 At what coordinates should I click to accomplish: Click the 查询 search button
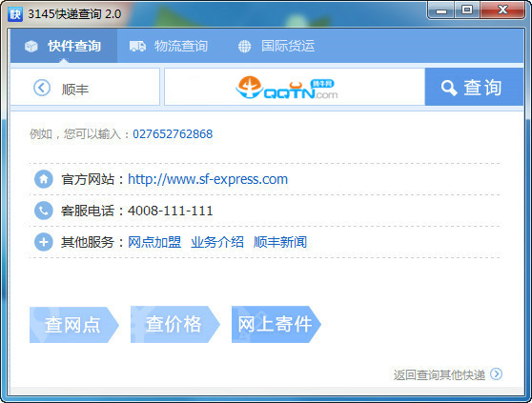tap(474, 87)
